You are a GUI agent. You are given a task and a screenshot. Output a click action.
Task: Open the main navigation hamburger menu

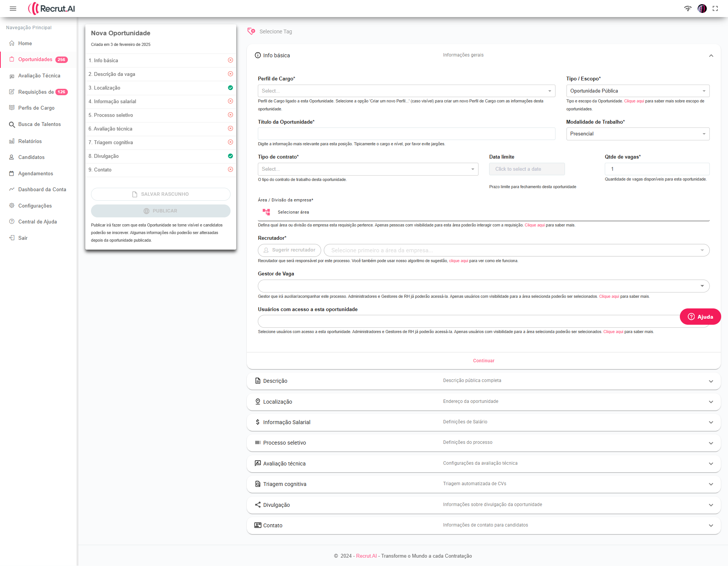(x=13, y=8)
